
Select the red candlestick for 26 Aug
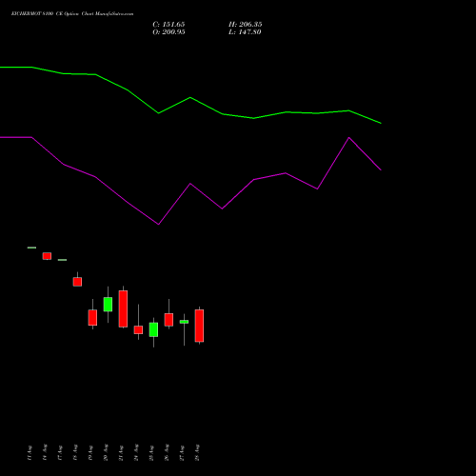(169, 320)
